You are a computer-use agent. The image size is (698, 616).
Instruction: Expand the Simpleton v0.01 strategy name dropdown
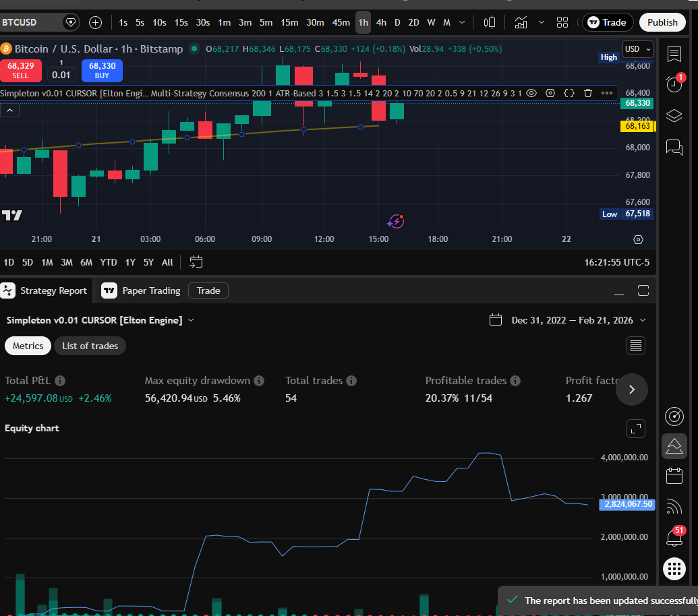click(191, 321)
